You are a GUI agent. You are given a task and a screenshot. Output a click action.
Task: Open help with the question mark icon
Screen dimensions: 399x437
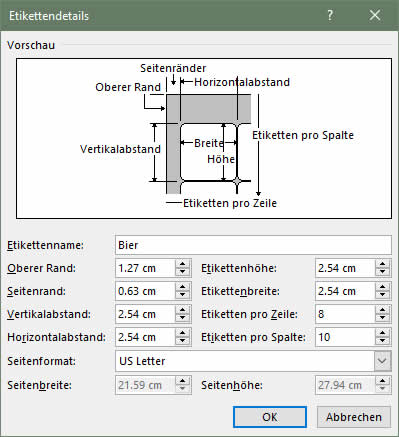[x=330, y=15]
